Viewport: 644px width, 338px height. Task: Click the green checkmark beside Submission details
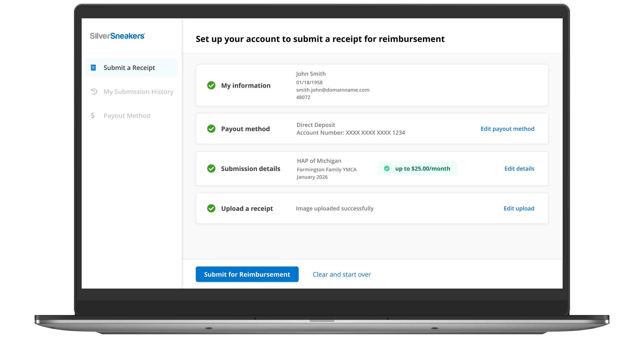211,168
